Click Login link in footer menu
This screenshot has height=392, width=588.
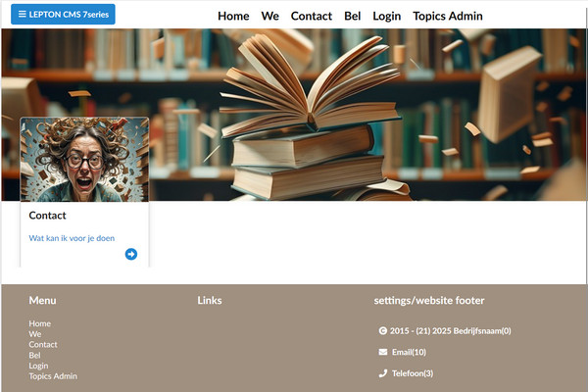click(x=38, y=366)
